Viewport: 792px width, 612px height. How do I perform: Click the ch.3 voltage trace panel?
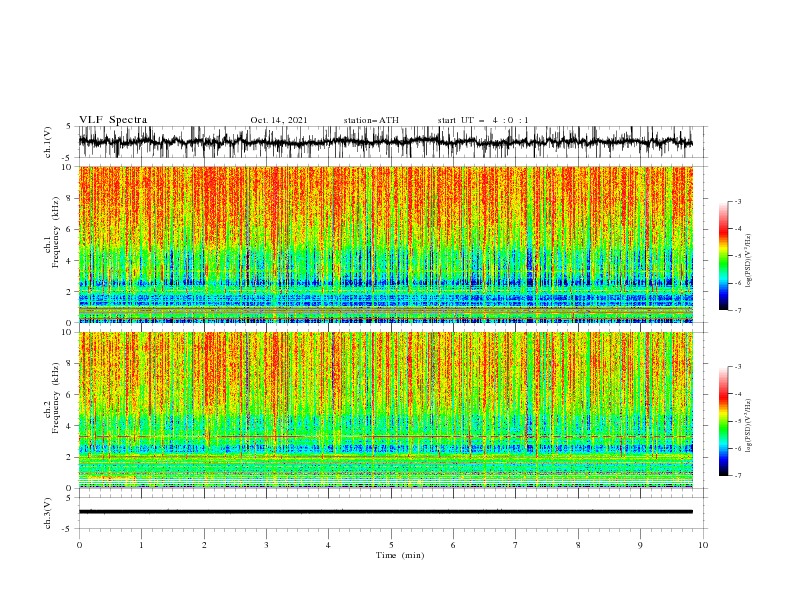tap(392, 513)
